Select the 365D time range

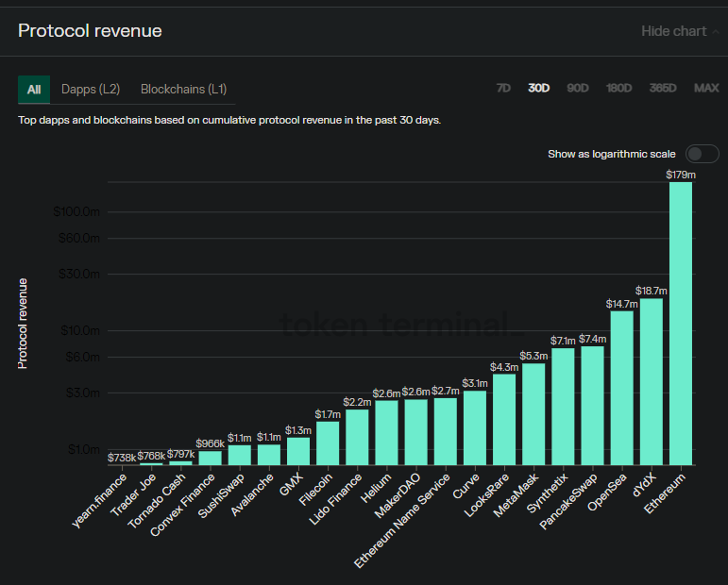click(663, 88)
